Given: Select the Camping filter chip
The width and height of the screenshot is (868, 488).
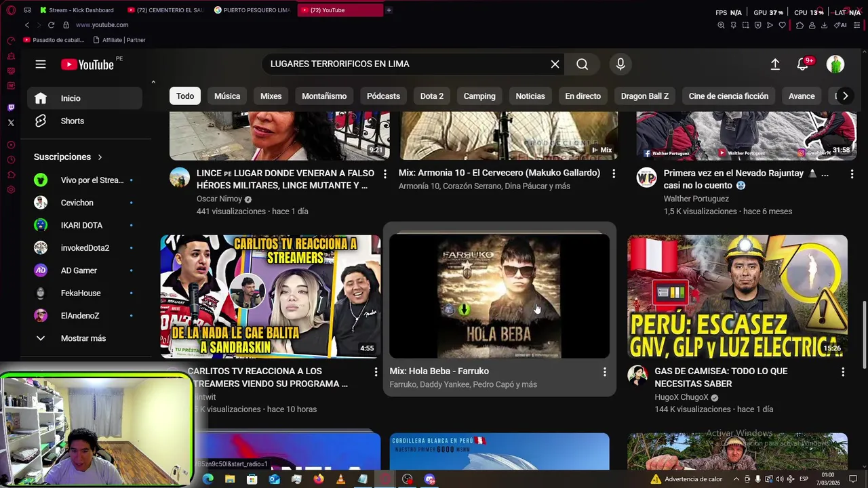Looking at the screenshot, I should 479,96.
